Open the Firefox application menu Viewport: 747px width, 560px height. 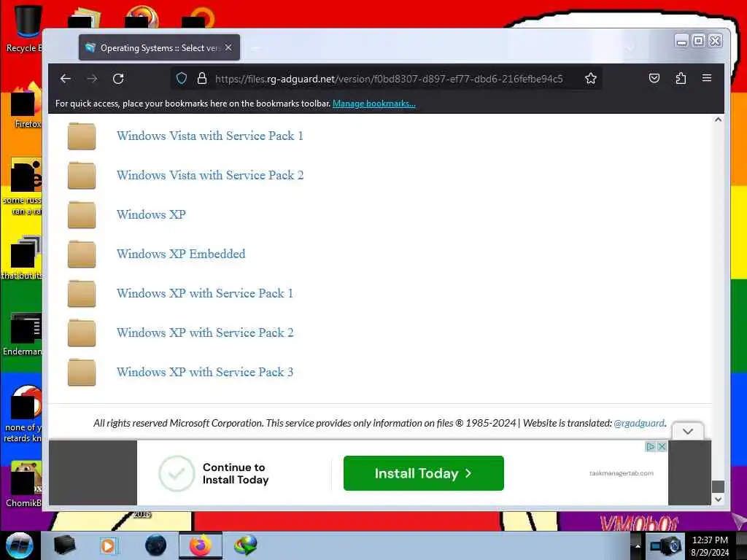tap(706, 77)
